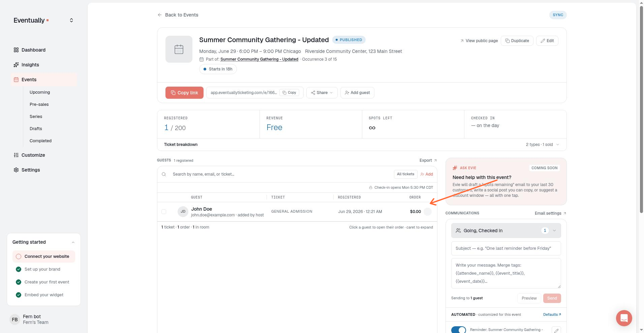The image size is (644, 333).
Task: Expand the Ticket breakdown section
Action: [x=362, y=145]
